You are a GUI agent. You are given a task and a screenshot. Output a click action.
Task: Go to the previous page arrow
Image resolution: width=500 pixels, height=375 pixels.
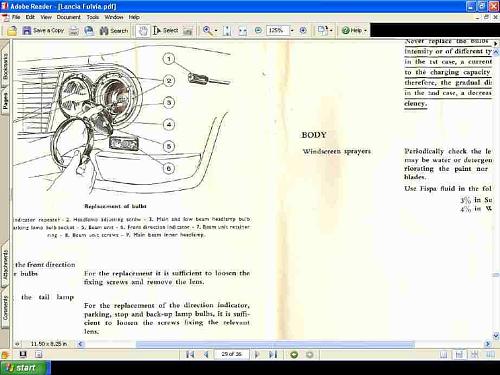206,354
